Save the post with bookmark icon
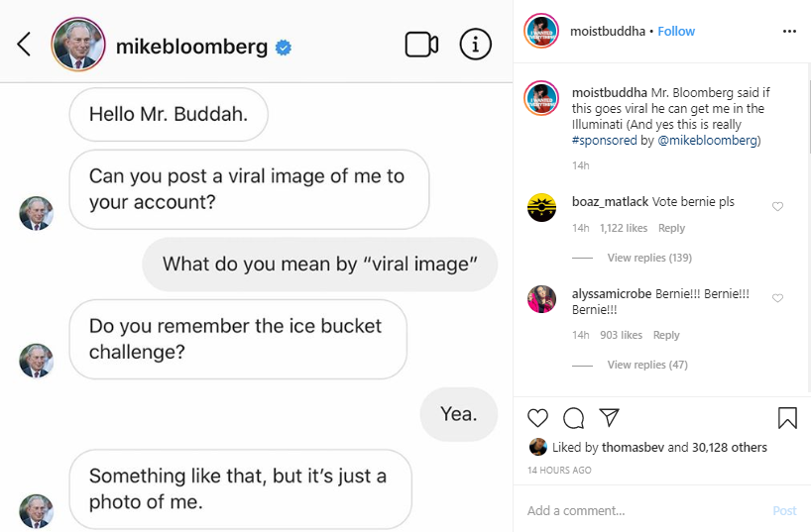 point(787,418)
